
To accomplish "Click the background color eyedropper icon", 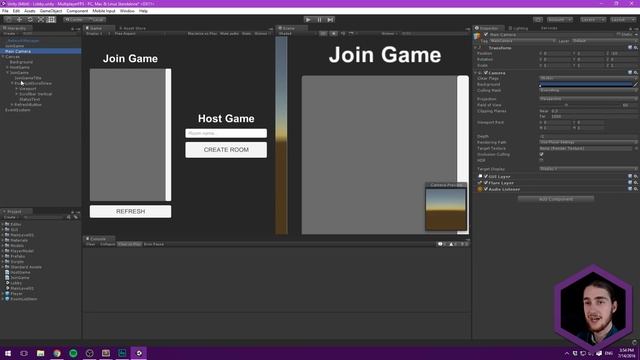I will (x=636, y=84).
